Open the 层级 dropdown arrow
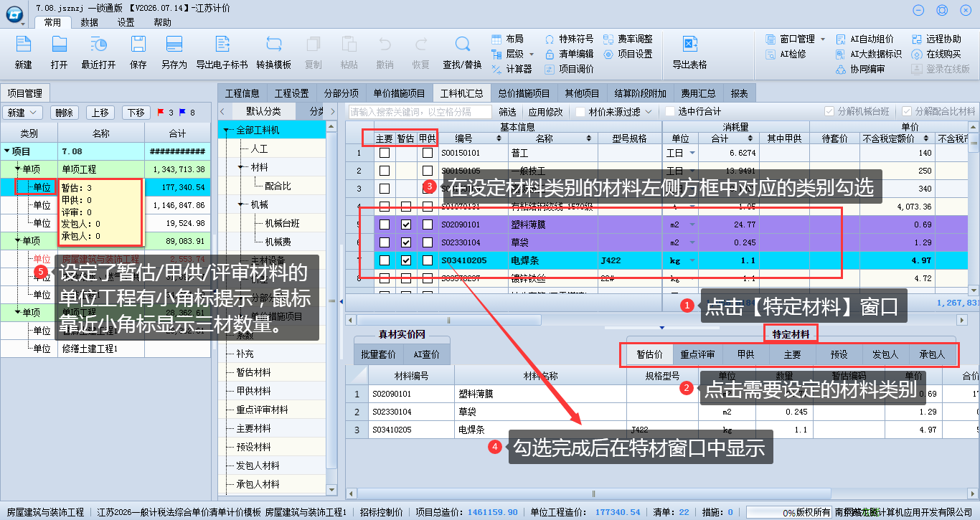 pos(532,54)
